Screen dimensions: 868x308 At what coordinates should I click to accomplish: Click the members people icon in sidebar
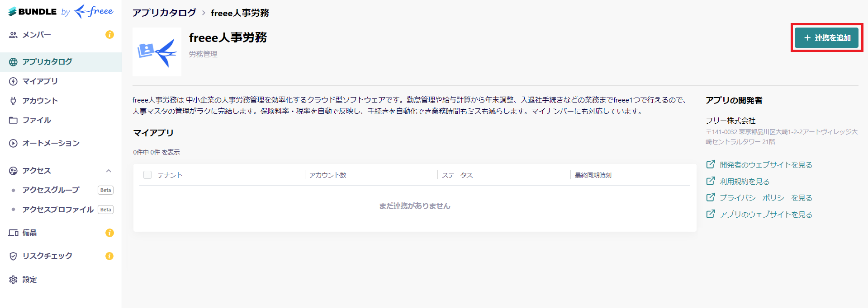(13, 35)
